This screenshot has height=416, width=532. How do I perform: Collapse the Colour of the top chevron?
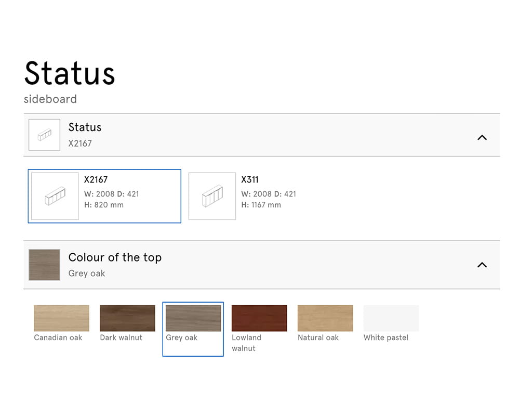tap(482, 265)
